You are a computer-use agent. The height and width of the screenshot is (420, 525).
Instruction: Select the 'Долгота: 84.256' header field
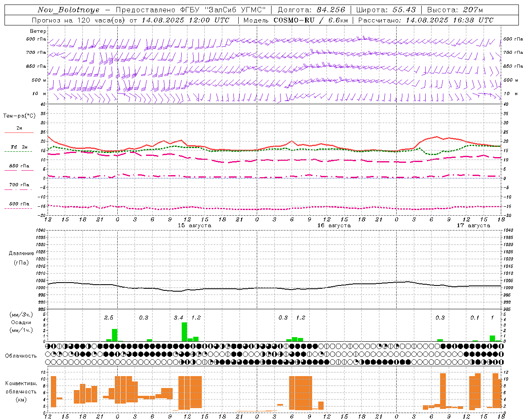tap(311, 10)
